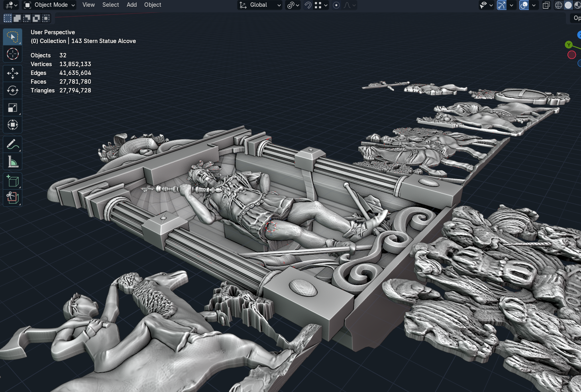Click the red X axis gizmo circle
The width and height of the screenshot is (581, 392).
pyautogui.click(x=571, y=55)
